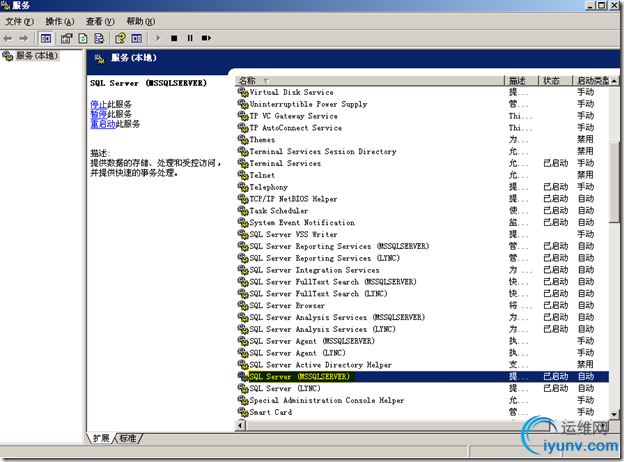The image size is (624, 462).
Task: Open the 查看(V) menu
Action: 100,21
